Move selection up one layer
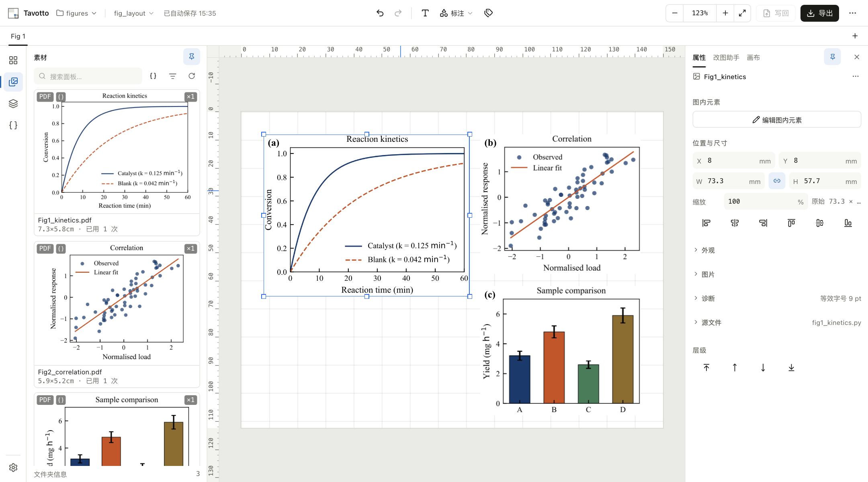 (x=735, y=368)
